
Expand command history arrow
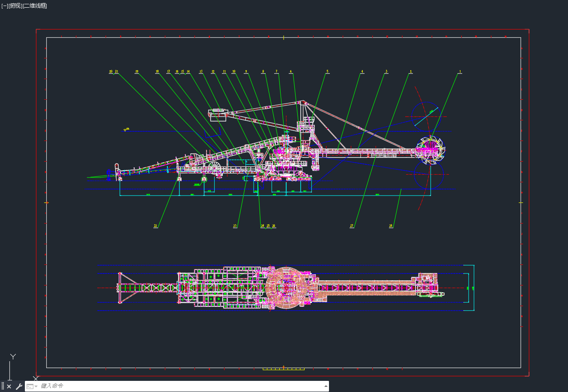pos(326,386)
